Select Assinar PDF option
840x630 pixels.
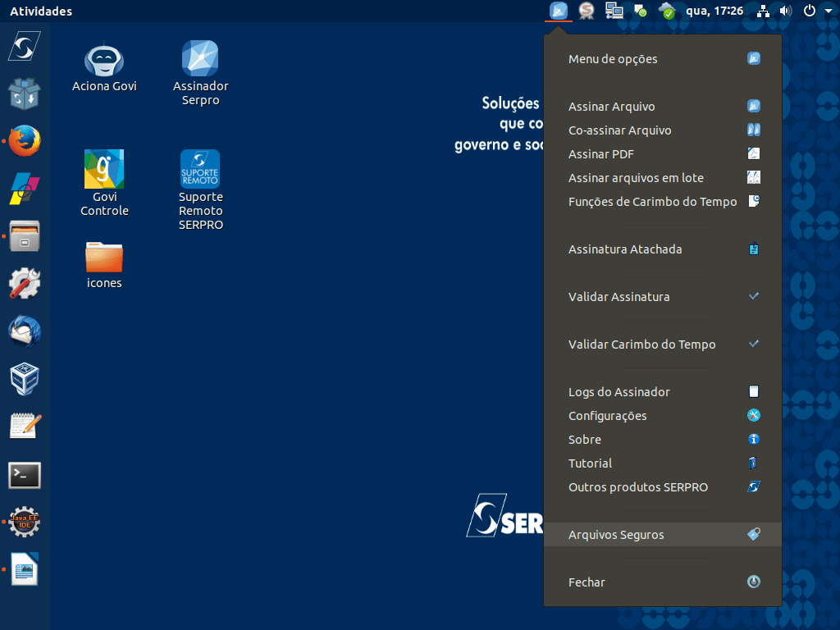point(601,154)
